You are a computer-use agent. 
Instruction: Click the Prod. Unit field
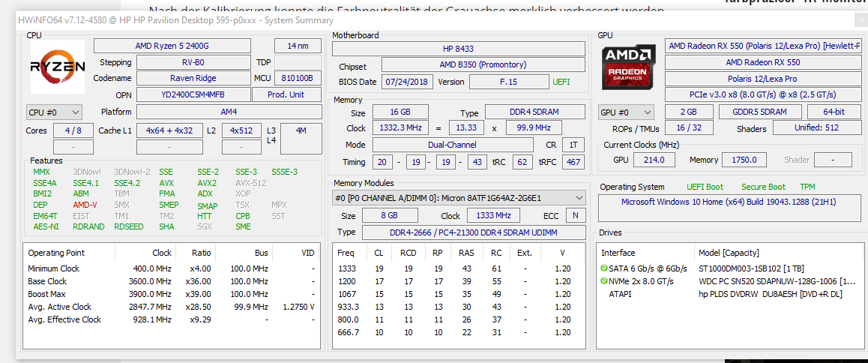click(x=286, y=94)
